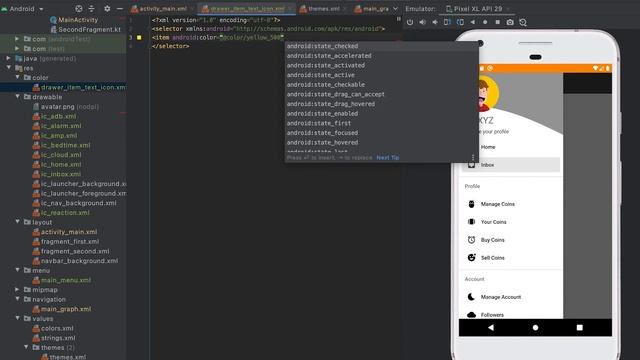
Task: Collapse the color folder
Action: [x=17, y=77]
